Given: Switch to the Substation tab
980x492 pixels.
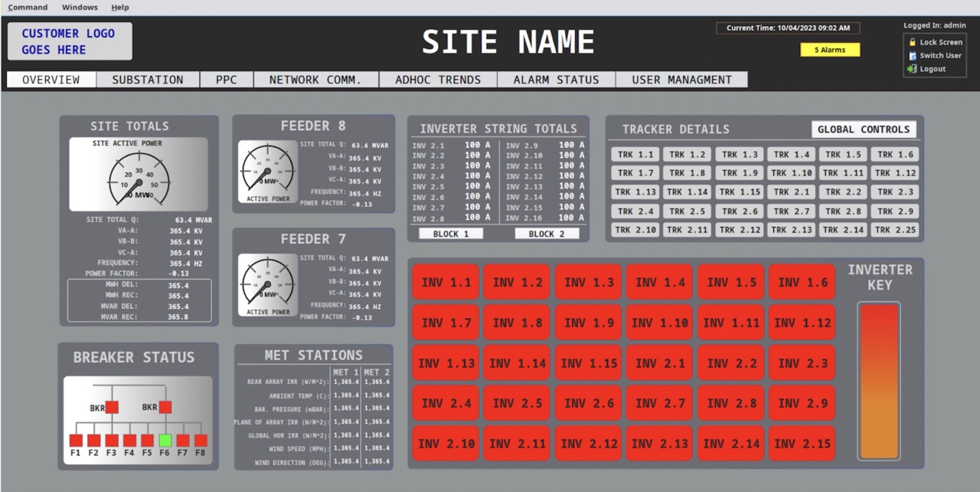Looking at the screenshot, I should pyautogui.click(x=148, y=80).
